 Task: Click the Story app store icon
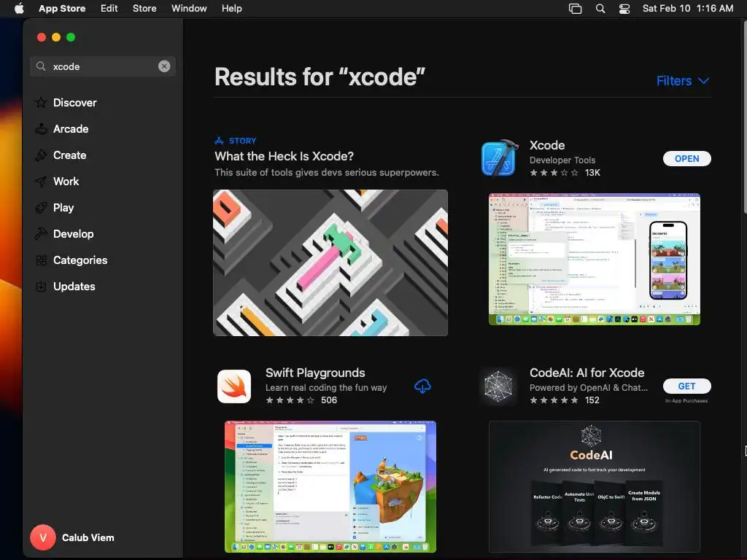point(219,141)
